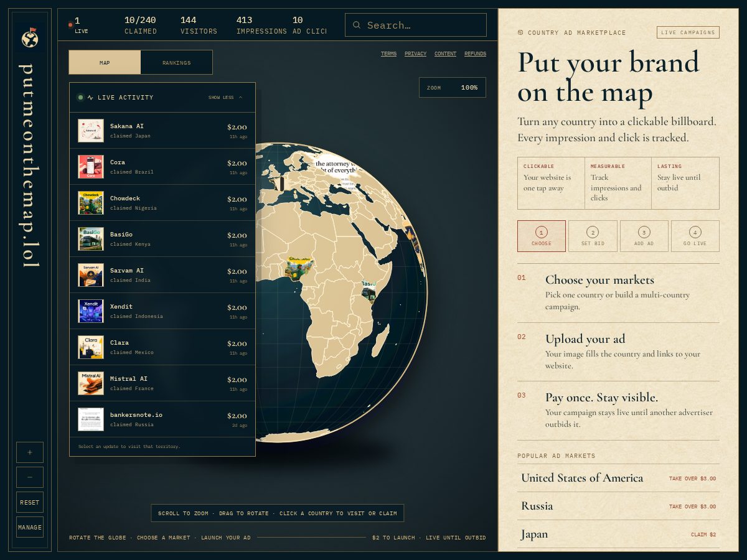Click the Nigeria ad on the globe
Image resolution: width=747 pixels, height=560 pixels.
point(299,268)
